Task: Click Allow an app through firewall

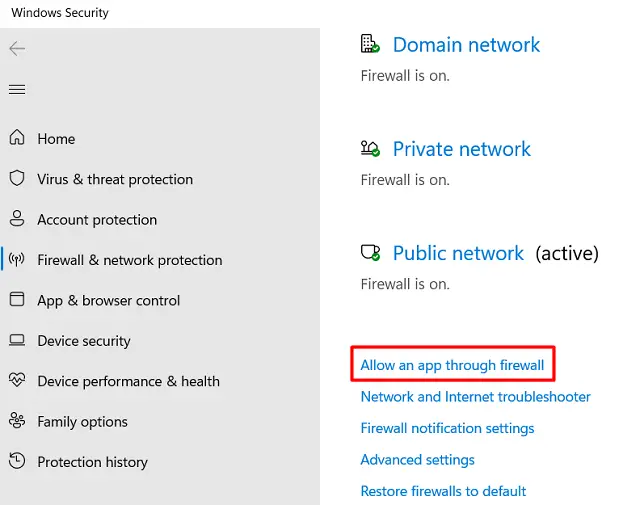Action: click(452, 365)
